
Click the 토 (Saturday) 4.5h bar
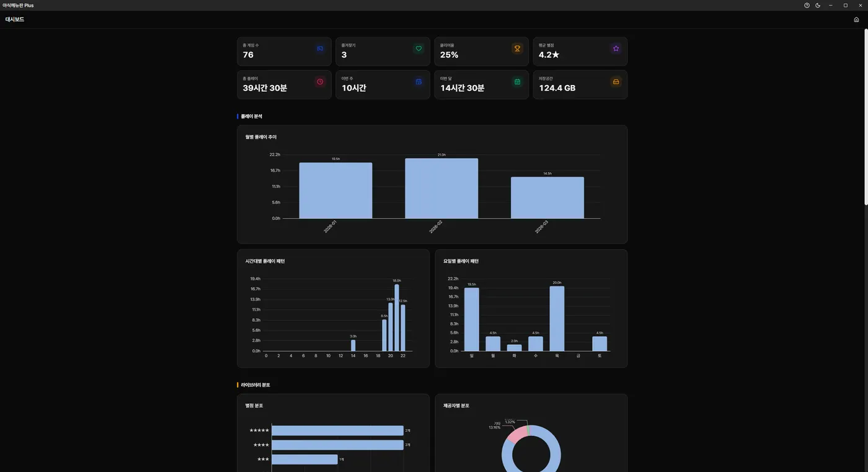pos(600,344)
